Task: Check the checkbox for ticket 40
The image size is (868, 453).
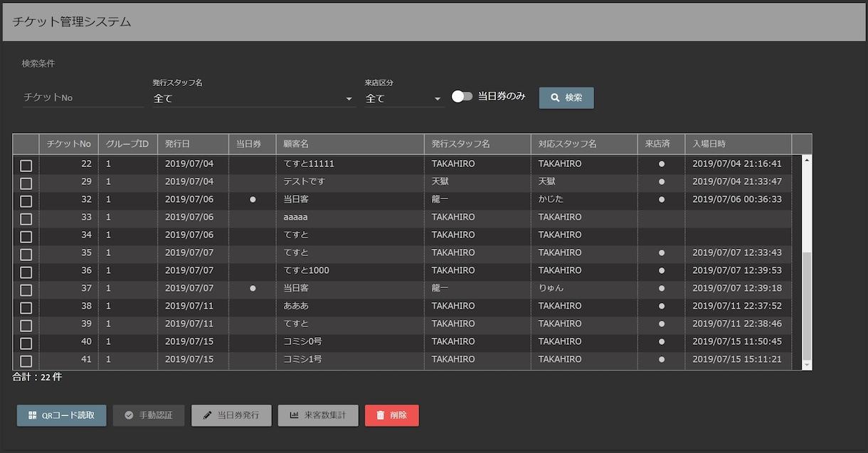Action: point(26,343)
